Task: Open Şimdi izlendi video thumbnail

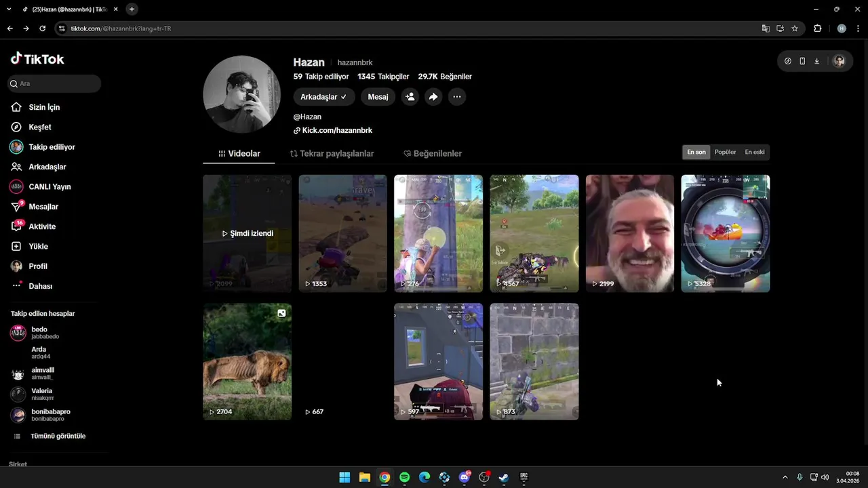Action: [x=248, y=233]
